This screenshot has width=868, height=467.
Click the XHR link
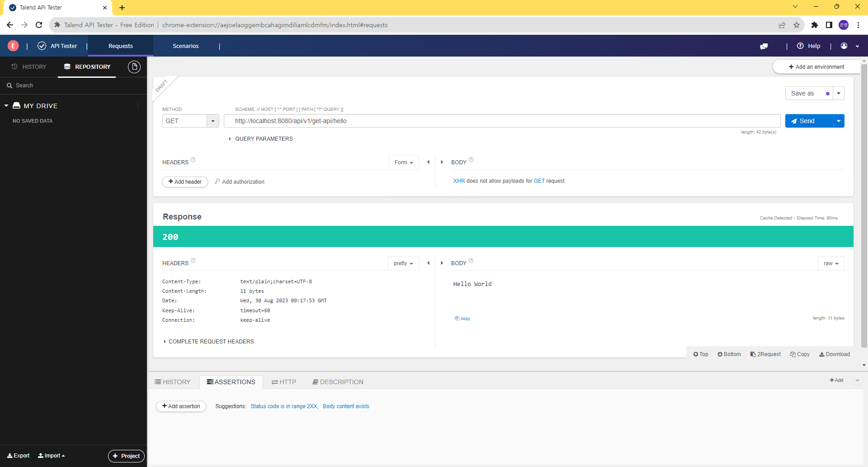459,181
